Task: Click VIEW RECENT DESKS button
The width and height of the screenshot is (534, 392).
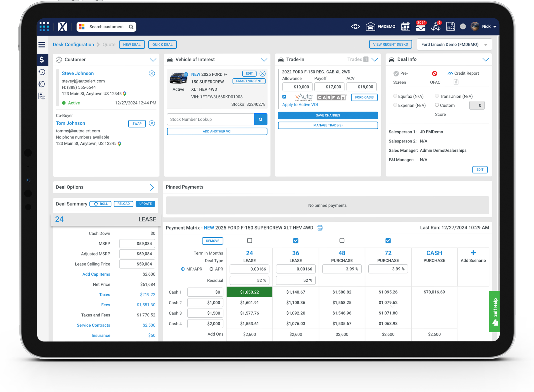Action: 390,44
